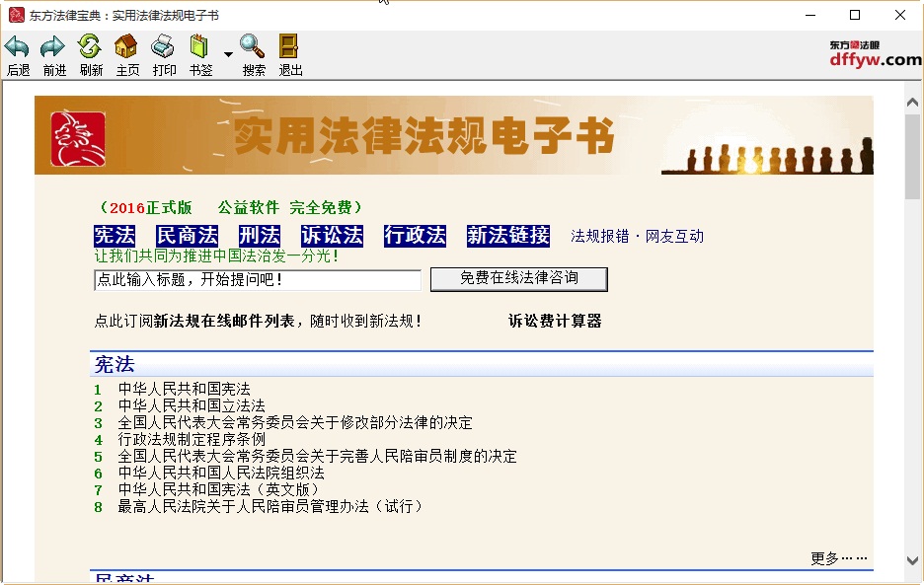Click the 刷新 (Refresh) icon
Viewport: 924px width, 585px height.
click(91, 45)
